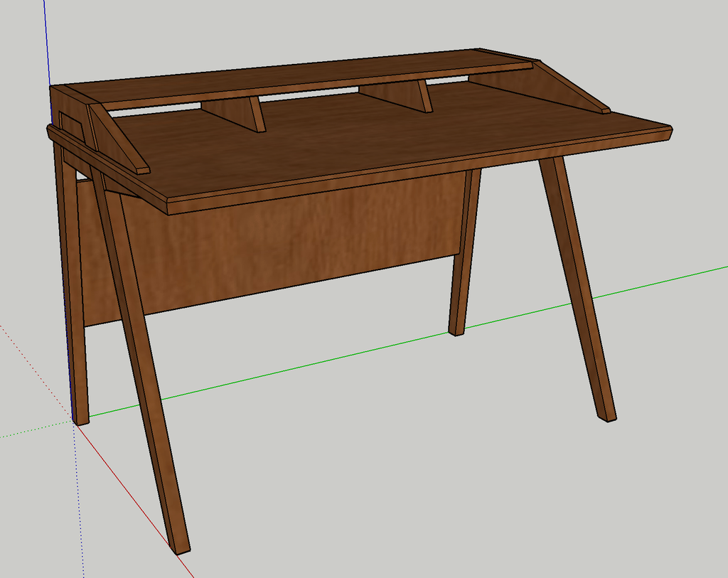Pick the right divider under the upper shelf

397,95
